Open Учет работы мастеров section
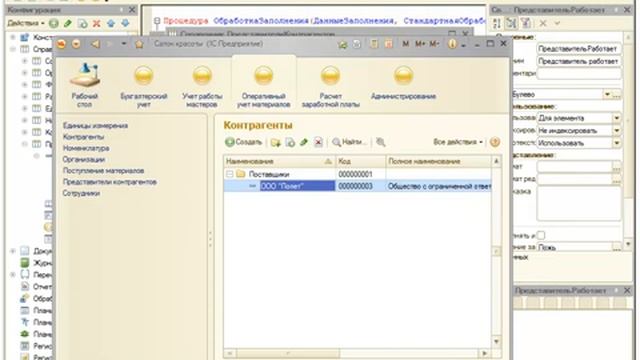This screenshot has height=360, width=640. [x=202, y=87]
